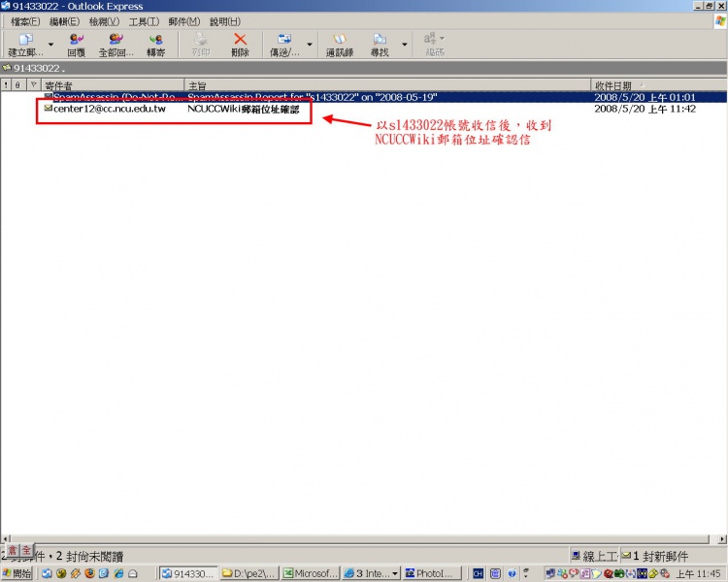
Task: Expand the Create Mail dropdown arrow
Action: [x=50, y=45]
